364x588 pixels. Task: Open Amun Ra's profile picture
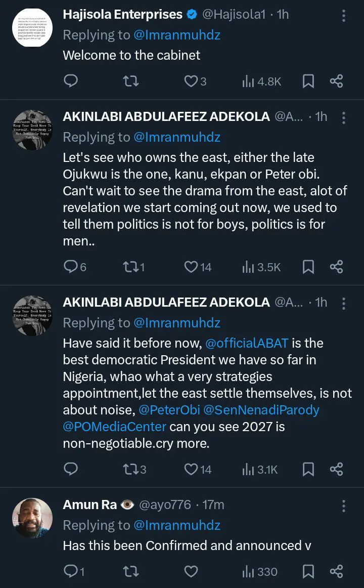pos(32,518)
